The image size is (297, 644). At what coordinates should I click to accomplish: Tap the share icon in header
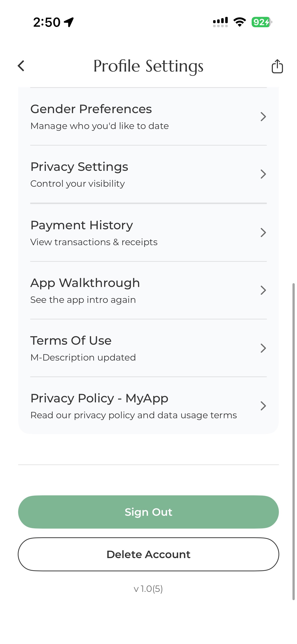click(277, 66)
